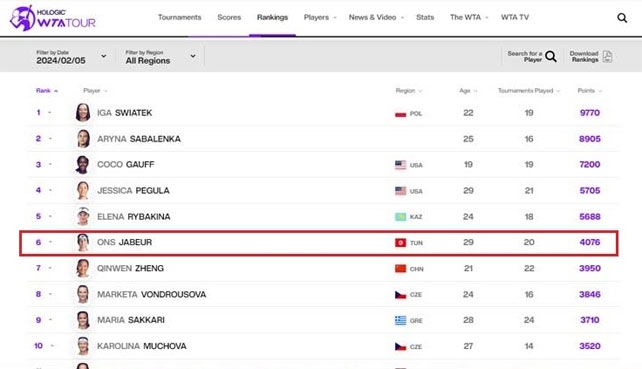Open the site search magnifier icon

622,18
